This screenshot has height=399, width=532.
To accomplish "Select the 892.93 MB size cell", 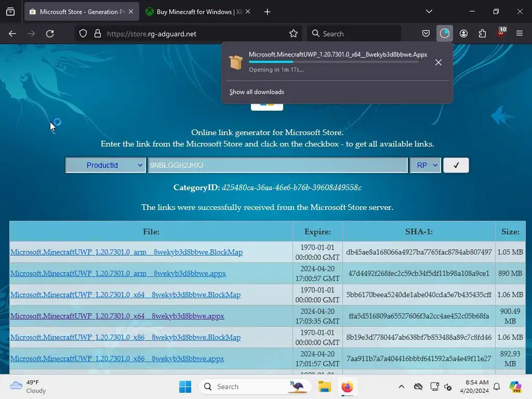I will tap(510, 358).
